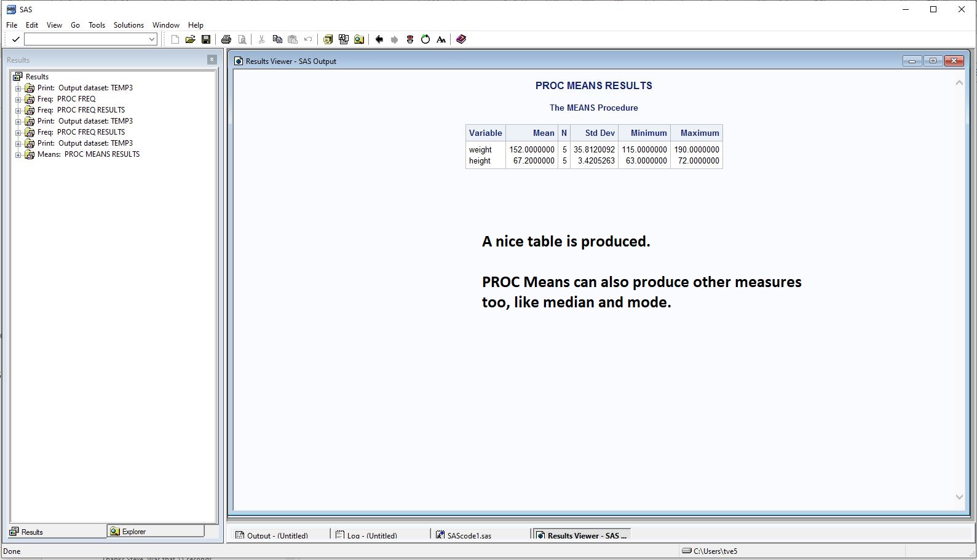
Task: Expand the Freq: PROC FREQ node
Action: [18, 100]
